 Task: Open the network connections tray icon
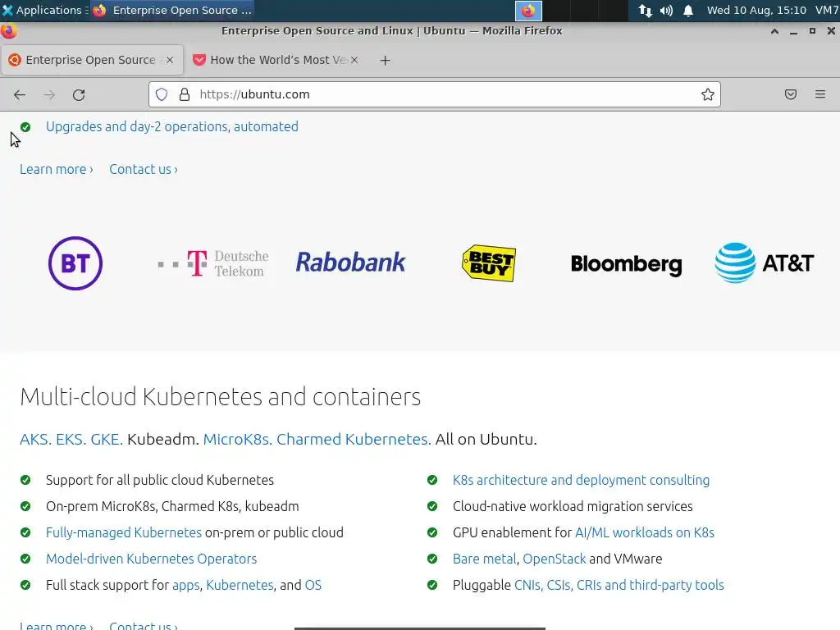tap(645, 10)
